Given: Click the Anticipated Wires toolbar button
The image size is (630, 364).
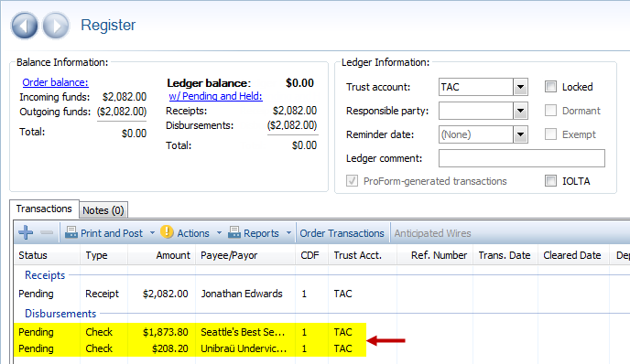Looking at the screenshot, I should coord(432,233).
